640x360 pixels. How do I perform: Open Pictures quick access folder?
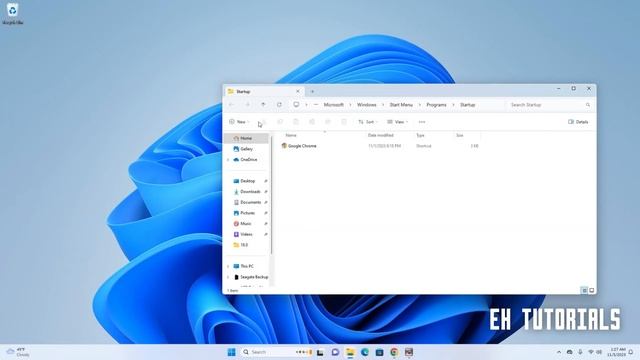(247, 213)
